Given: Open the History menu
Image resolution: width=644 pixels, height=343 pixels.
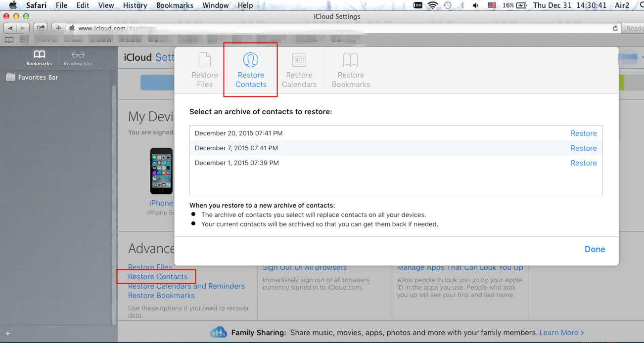Looking at the screenshot, I should [x=135, y=5].
